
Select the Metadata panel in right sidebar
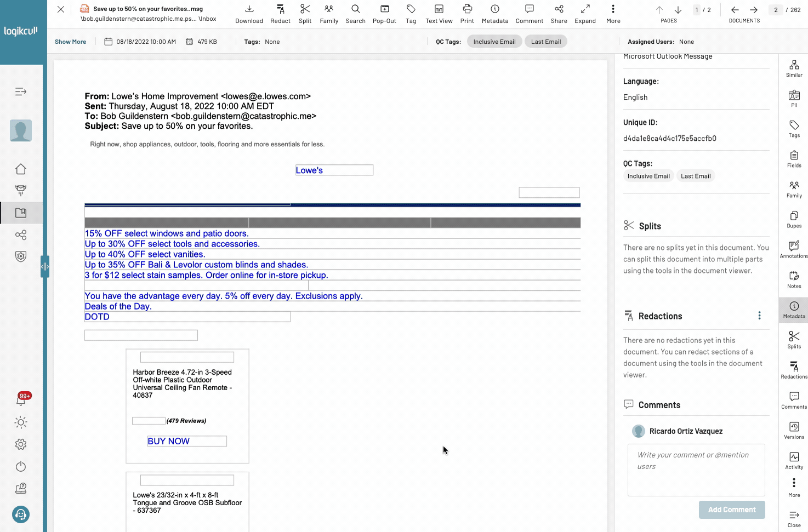coord(794,310)
